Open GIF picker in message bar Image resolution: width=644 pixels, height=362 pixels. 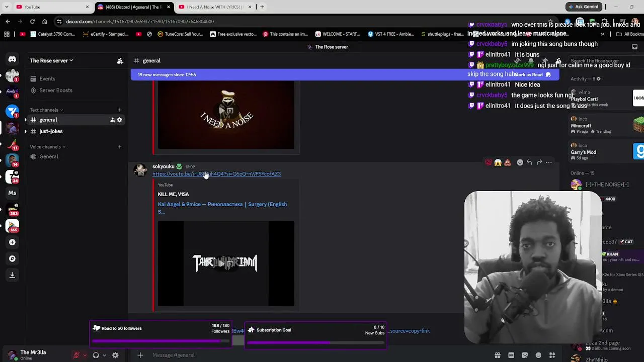tap(511, 355)
